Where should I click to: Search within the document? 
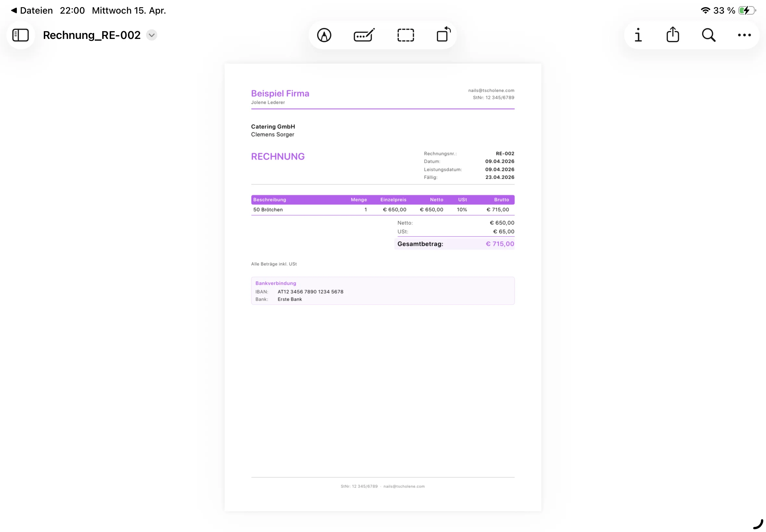click(x=708, y=35)
